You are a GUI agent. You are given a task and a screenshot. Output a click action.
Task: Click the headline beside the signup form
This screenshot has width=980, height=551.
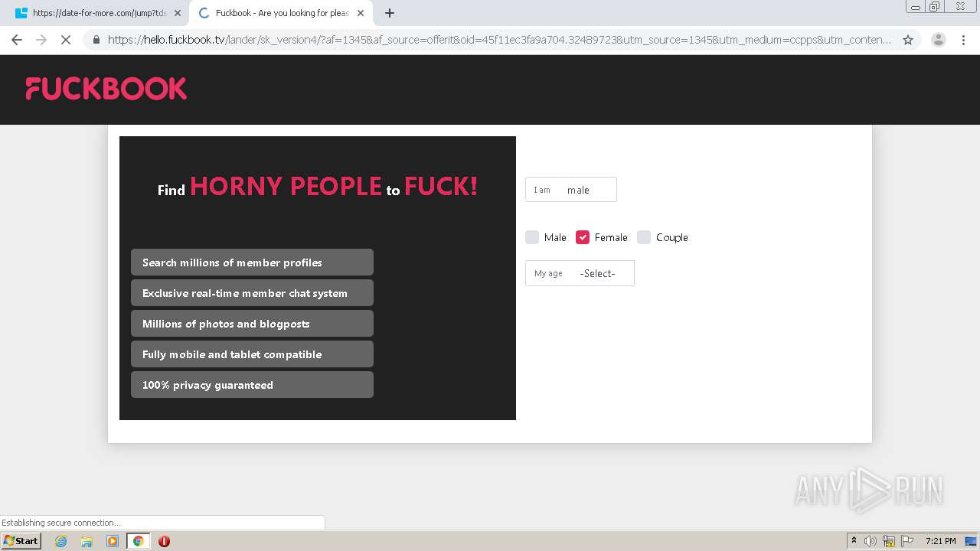(x=318, y=186)
